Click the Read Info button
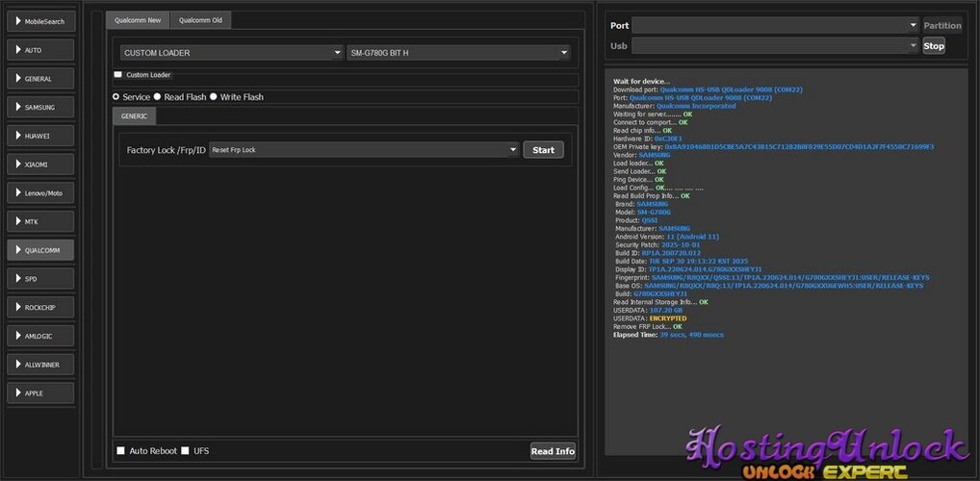The image size is (980, 481). tap(553, 451)
